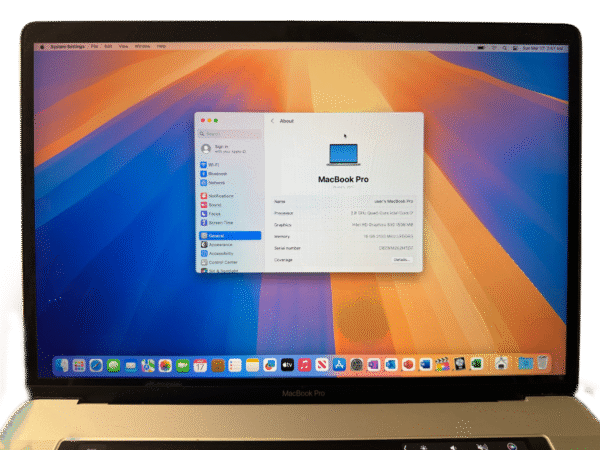Click the computer name value field
The width and height of the screenshot is (600, 450).
393,201
